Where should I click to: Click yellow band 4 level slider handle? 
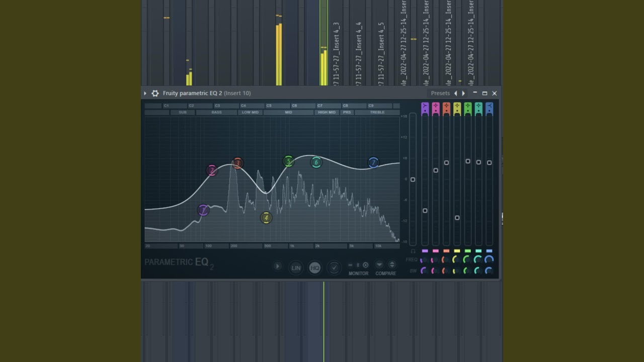pos(457,218)
